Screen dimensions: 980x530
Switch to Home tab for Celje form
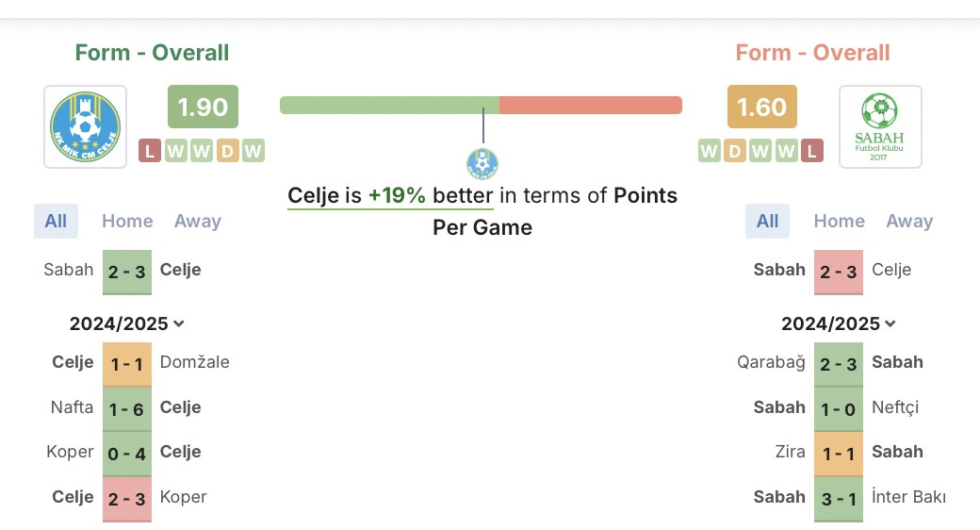pos(127,221)
